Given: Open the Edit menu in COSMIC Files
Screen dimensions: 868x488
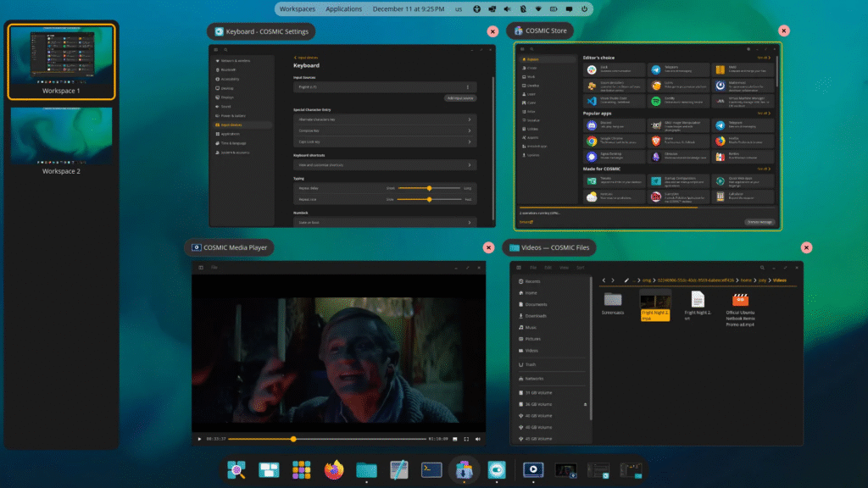Looking at the screenshot, I should (547, 268).
